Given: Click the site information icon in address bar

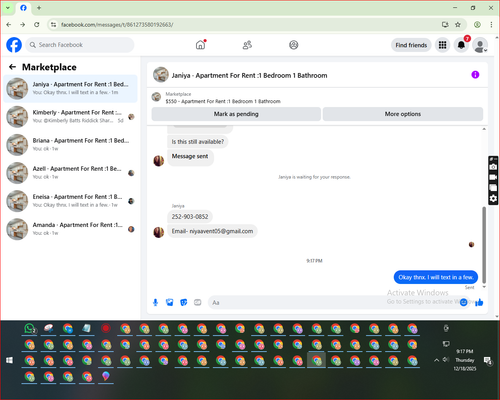Looking at the screenshot, I should coord(53,25).
